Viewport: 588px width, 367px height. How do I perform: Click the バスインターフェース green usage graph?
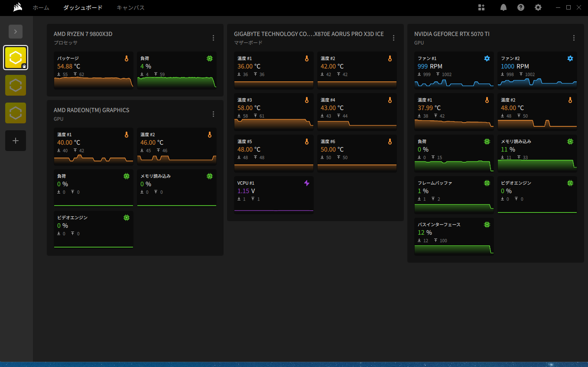(x=454, y=249)
